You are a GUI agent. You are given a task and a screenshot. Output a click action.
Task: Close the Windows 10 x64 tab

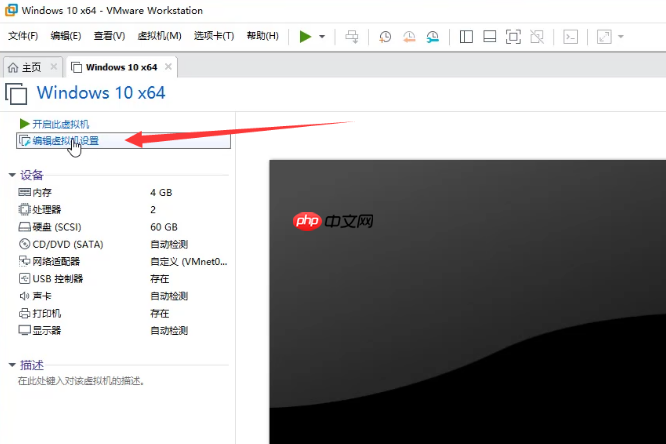click(168, 67)
